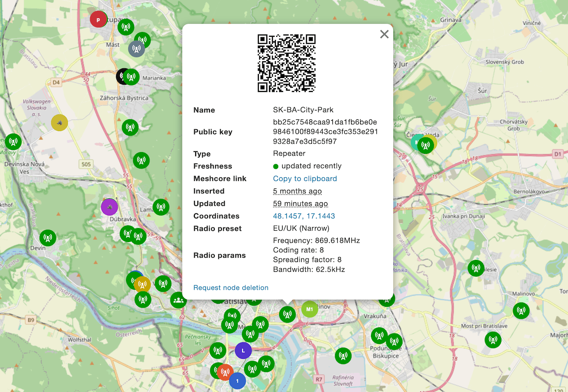The height and width of the screenshot is (392, 568).
Task: Click the green repeater marker near Malinovo
Action: coord(521,310)
